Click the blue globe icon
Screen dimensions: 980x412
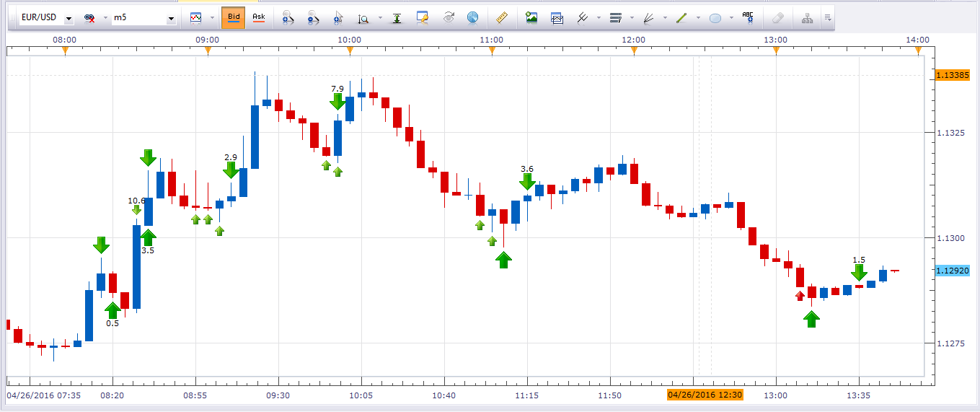[472, 17]
